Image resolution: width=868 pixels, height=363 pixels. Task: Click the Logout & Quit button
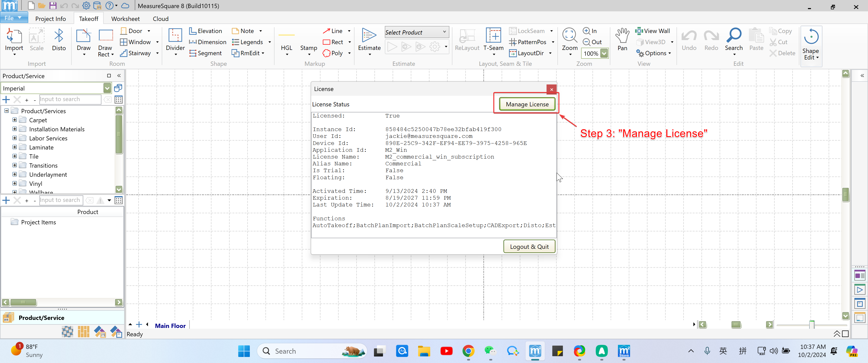pyautogui.click(x=529, y=247)
